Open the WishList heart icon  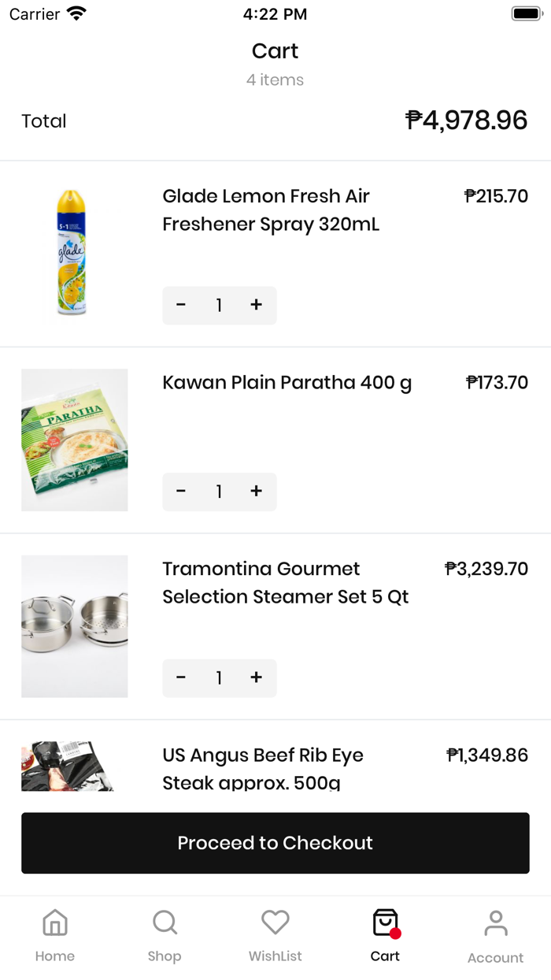[275, 922]
